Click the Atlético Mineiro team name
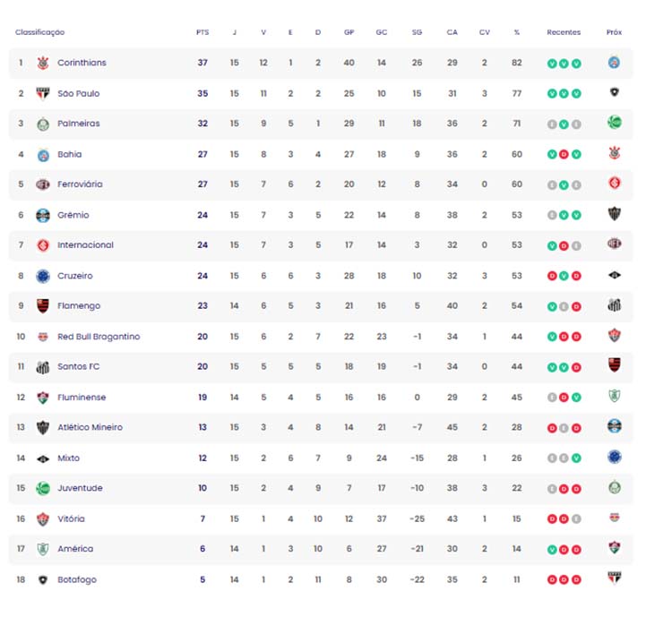672x625 pixels. (x=90, y=427)
